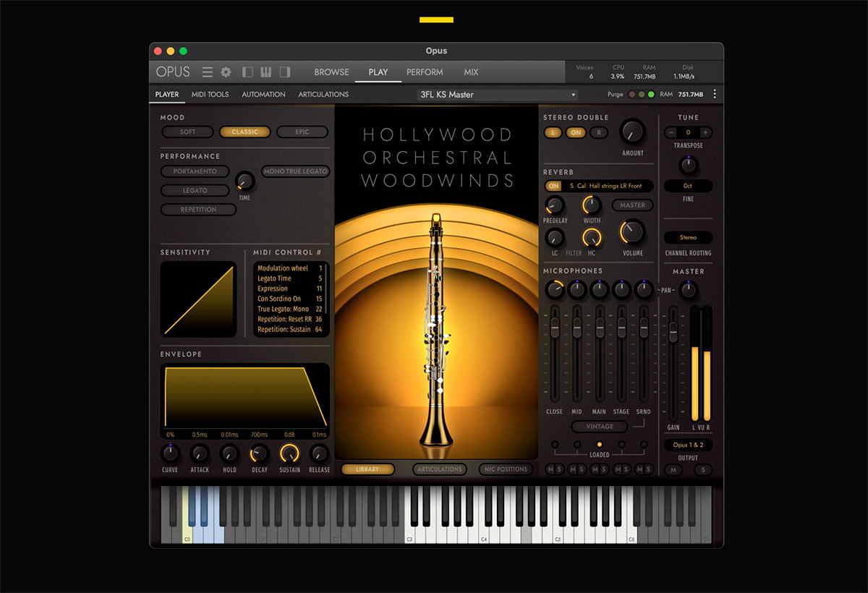
Task: Open the 3FL KS Master instrument dropdown
Action: point(498,95)
